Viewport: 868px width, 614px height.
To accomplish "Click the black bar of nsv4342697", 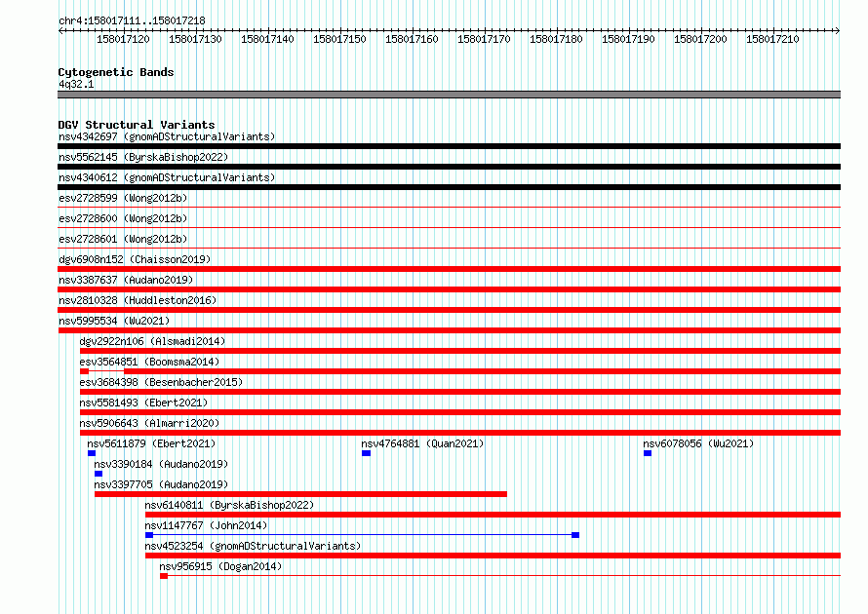I will (449, 146).
